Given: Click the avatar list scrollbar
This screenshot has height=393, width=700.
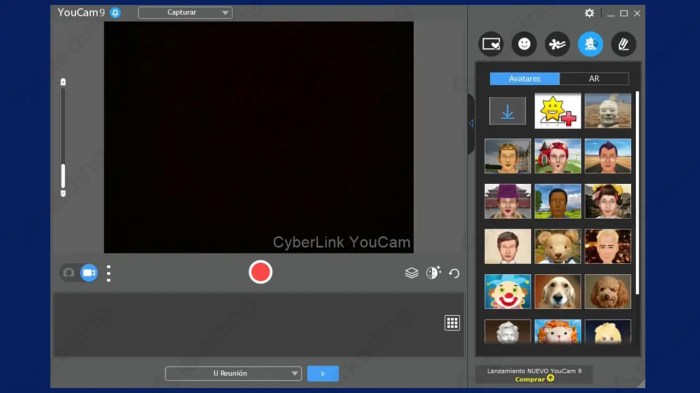Looking at the screenshot, I should coord(637,193).
